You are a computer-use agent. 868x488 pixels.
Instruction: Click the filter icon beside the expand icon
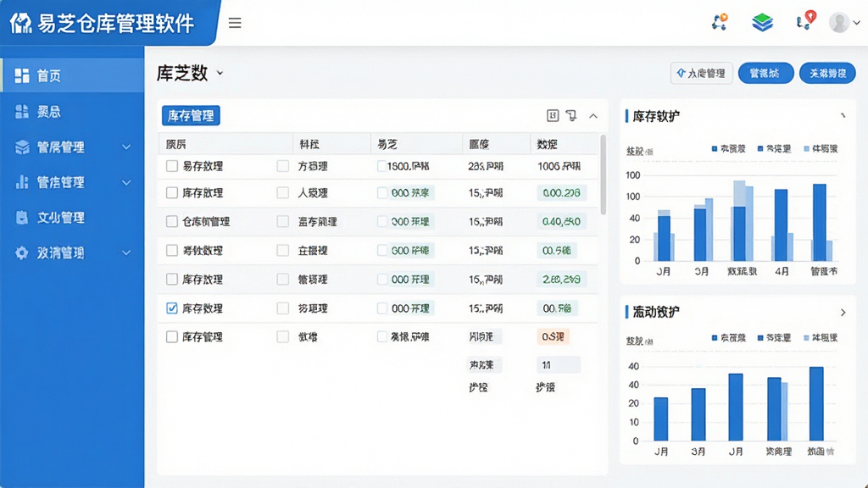click(x=571, y=115)
